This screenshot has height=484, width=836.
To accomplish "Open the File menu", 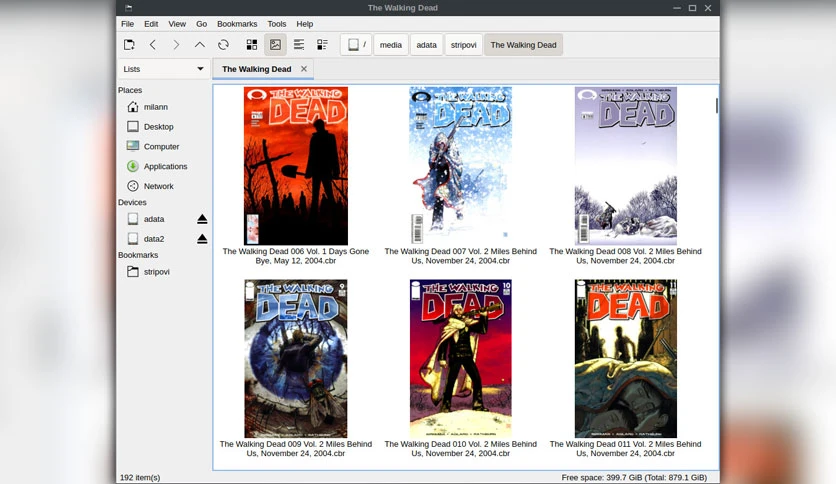I will (x=127, y=24).
